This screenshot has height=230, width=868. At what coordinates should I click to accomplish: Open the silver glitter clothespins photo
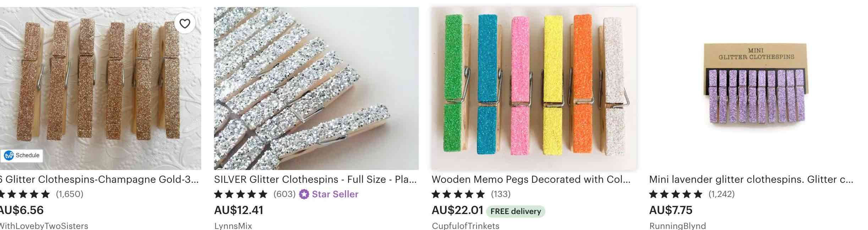pos(316,88)
